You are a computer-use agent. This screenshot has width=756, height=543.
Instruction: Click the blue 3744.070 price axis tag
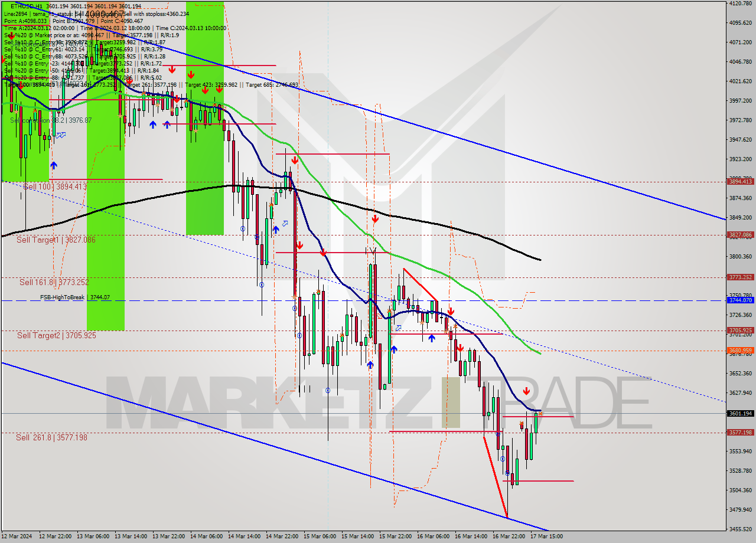coord(740,300)
